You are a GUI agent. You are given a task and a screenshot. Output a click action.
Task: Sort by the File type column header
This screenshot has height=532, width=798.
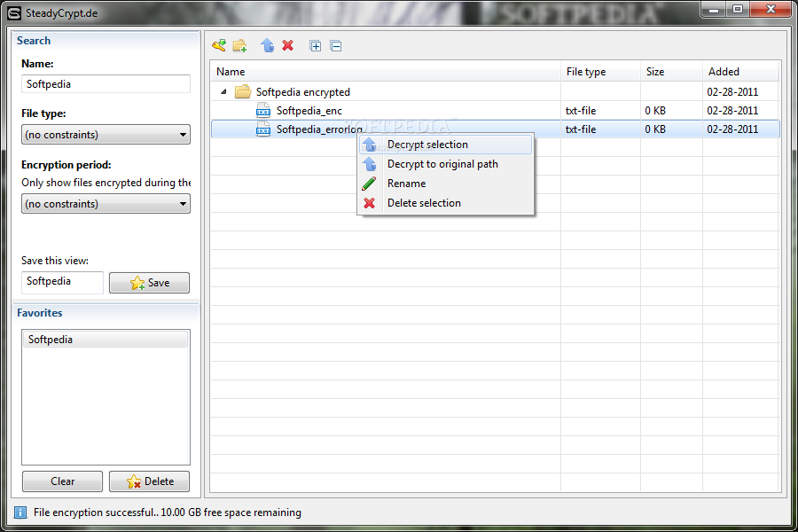pyautogui.click(x=600, y=72)
